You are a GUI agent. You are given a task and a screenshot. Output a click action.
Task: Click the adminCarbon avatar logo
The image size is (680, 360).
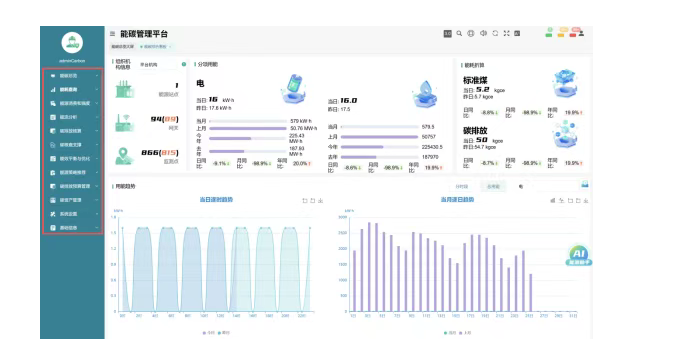[72, 43]
